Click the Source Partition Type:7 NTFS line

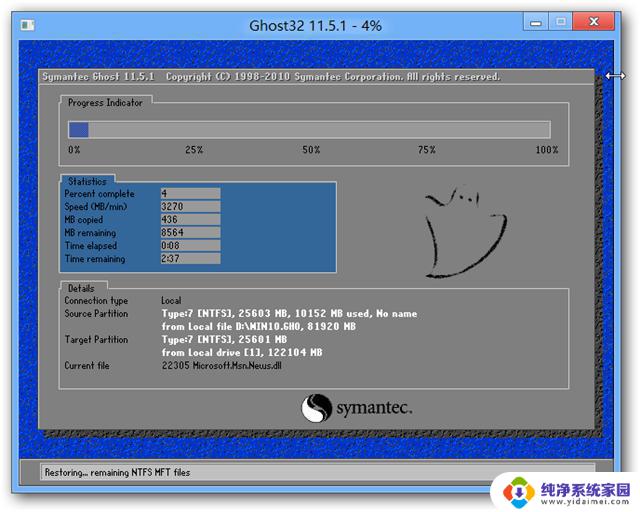(x=289, y=314)
